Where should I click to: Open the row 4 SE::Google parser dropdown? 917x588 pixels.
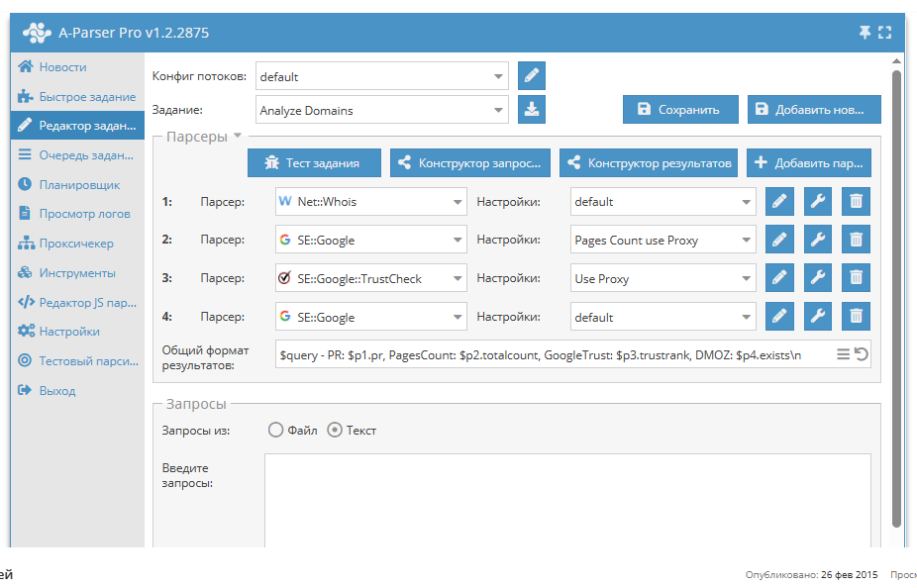click(370, 316)
